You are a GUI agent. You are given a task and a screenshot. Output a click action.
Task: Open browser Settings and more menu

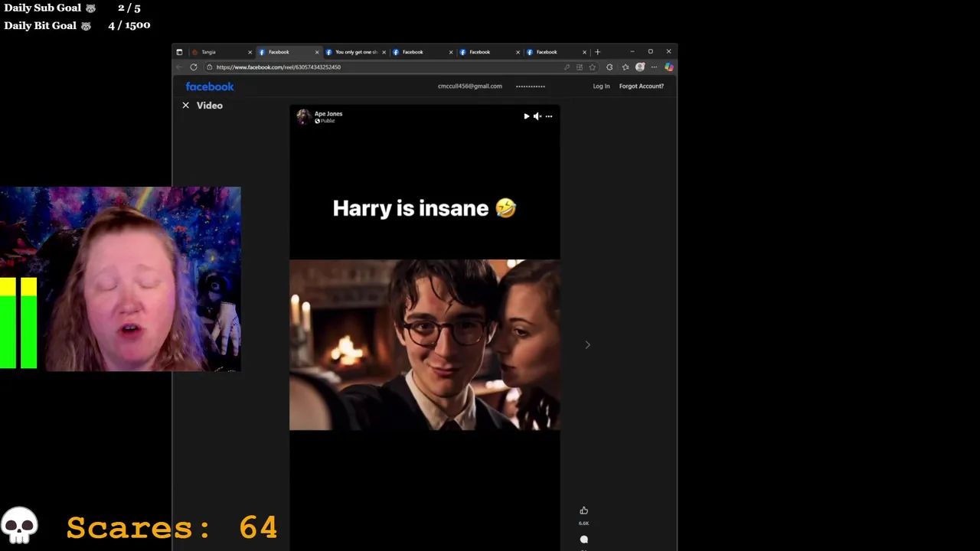[x=654, y=67]
